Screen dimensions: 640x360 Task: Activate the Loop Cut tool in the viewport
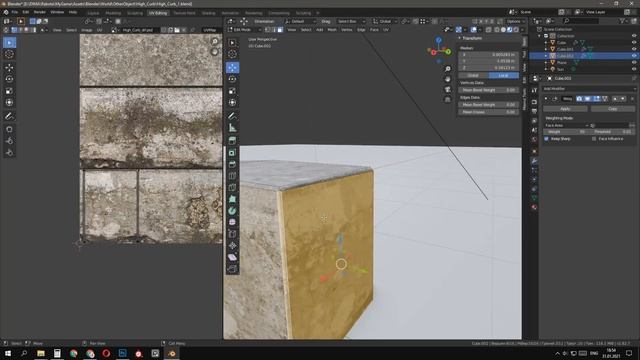232,176
